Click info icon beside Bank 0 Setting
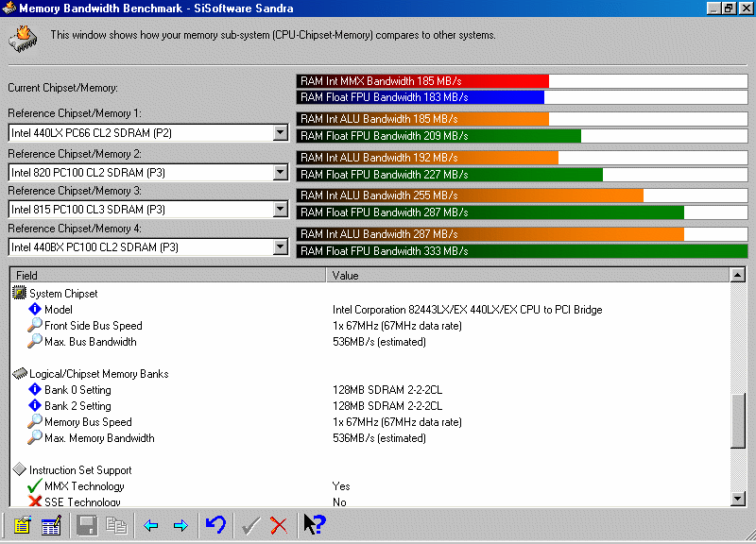 click(35, 389)
